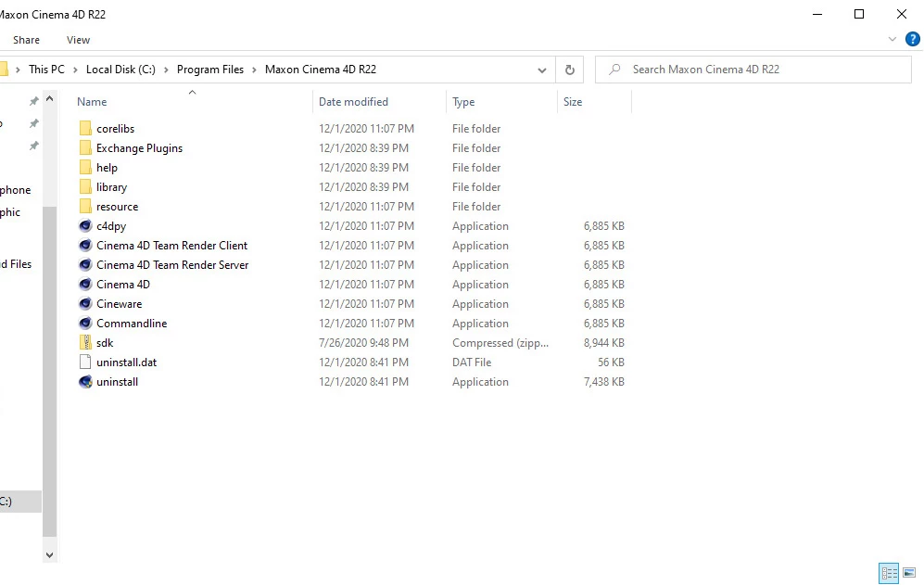Go to Local Disk (C:) breadcrumb
This screenshot has height=585, width=924.
[x=120, y=70]
